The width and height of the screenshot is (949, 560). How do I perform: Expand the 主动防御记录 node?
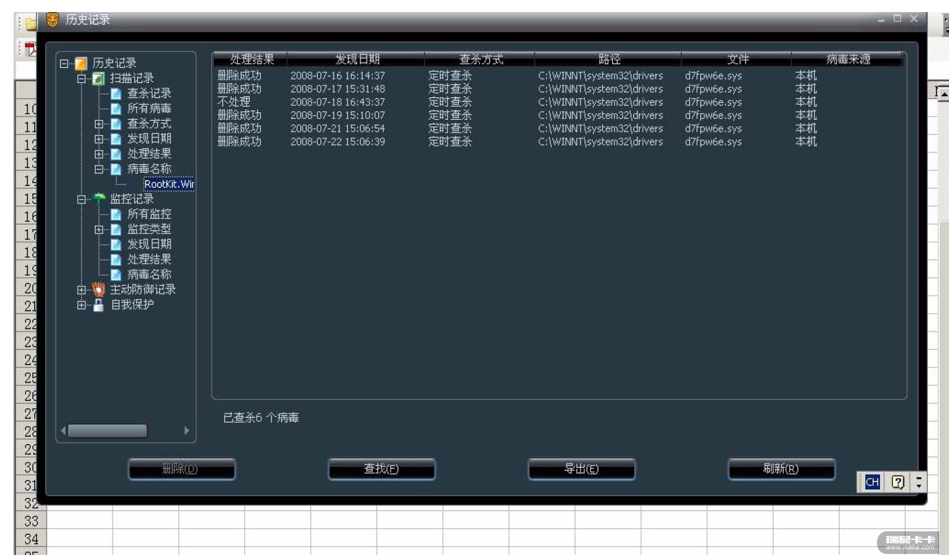pos(81,290)
